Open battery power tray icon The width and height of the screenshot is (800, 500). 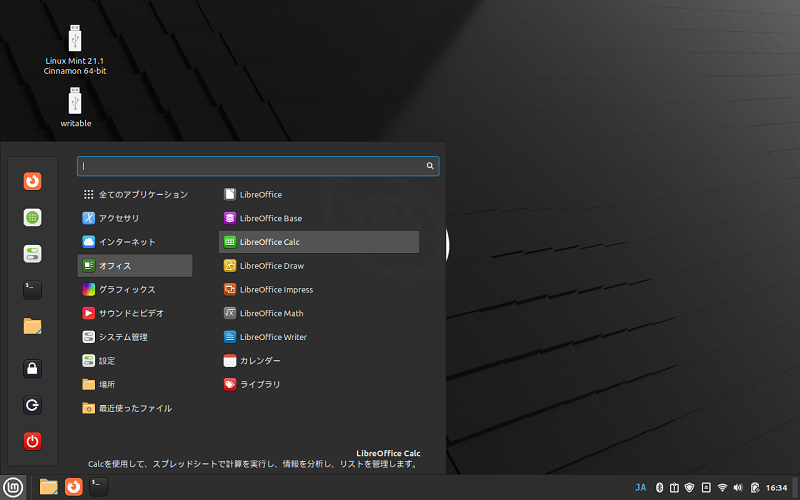pyautogui.click(x=755, y=488)
